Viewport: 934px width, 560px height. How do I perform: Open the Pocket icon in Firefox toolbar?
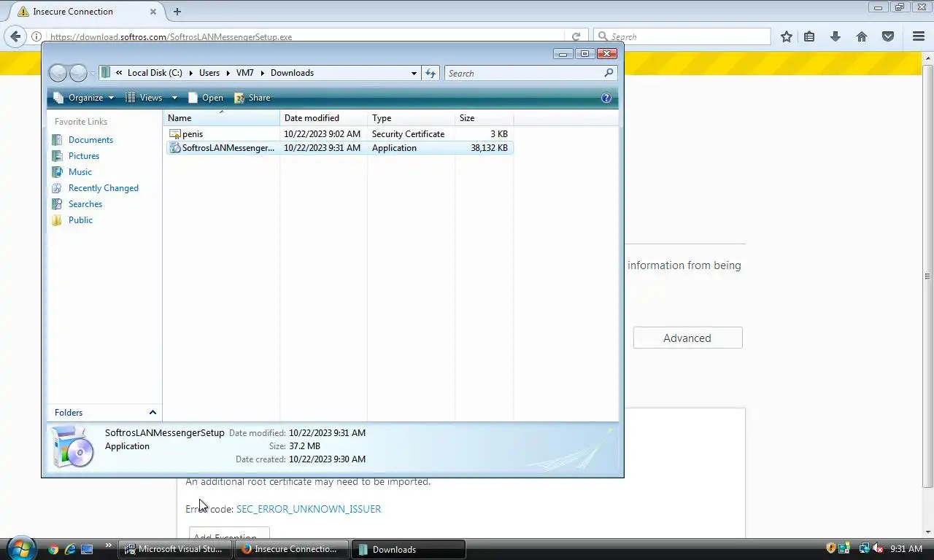(x=888, y=36)
